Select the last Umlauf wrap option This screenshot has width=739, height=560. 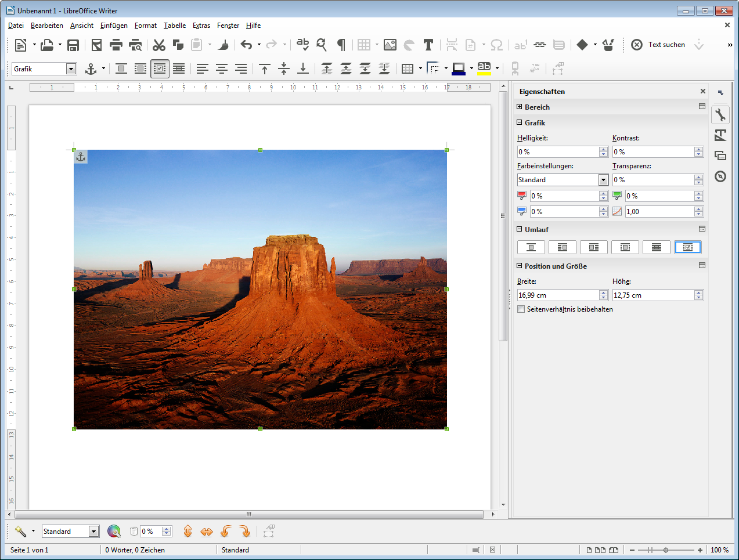(687, 247)
